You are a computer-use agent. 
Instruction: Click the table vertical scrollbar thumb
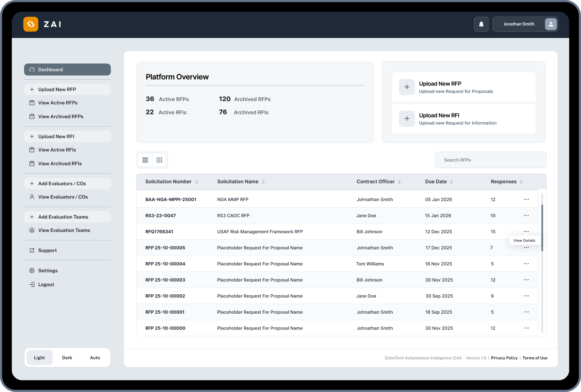[542, 227]
